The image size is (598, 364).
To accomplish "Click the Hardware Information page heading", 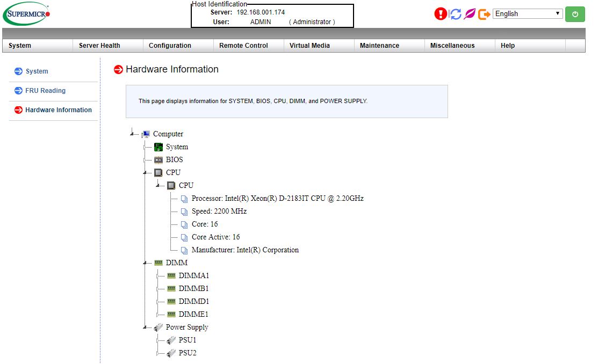I will pos(172,69).
